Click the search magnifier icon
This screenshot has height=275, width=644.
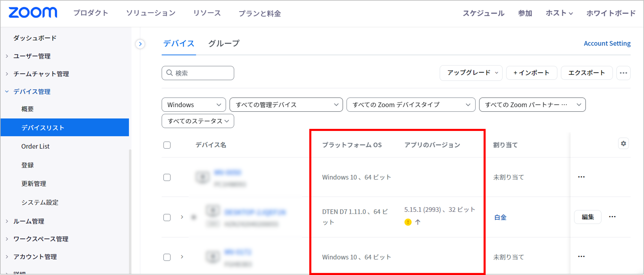[x=169, y=73]
